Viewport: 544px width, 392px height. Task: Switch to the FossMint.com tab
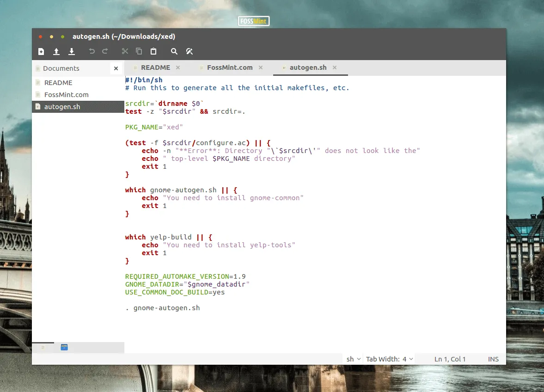pos(230,67)
